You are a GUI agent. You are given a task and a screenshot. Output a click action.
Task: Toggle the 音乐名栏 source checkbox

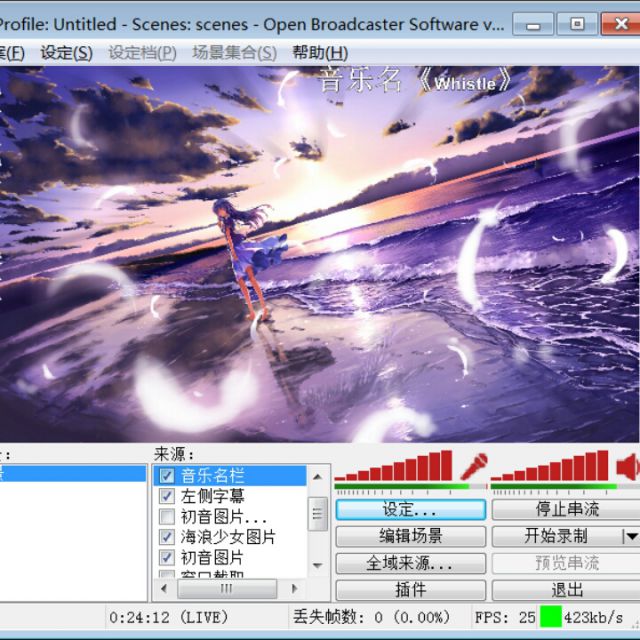tap(167, 476)
